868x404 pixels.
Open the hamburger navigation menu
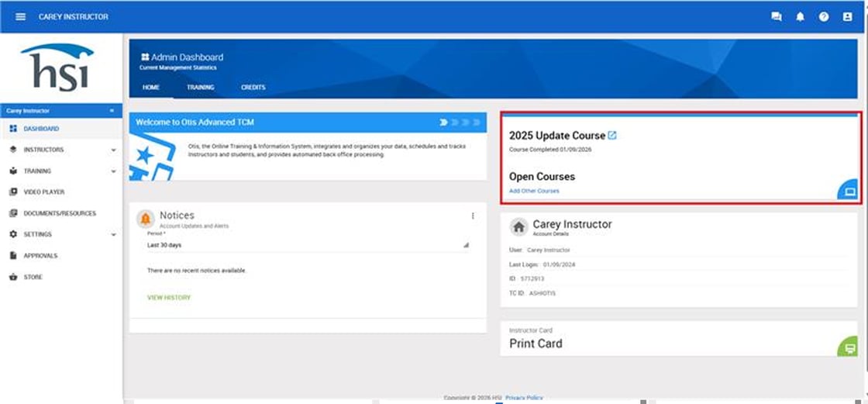20,16
